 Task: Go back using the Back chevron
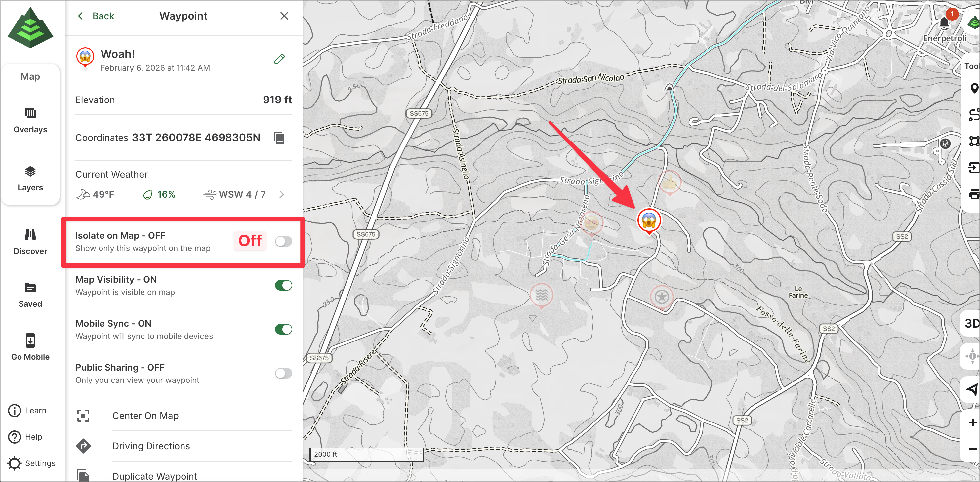click(x=80, y=16)
